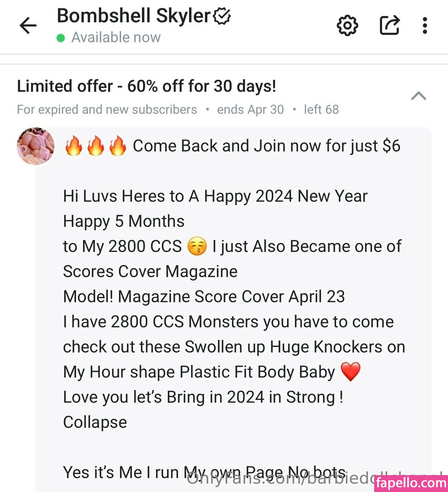
Task: Click the green Available now status dot
Action: point(61,38)
